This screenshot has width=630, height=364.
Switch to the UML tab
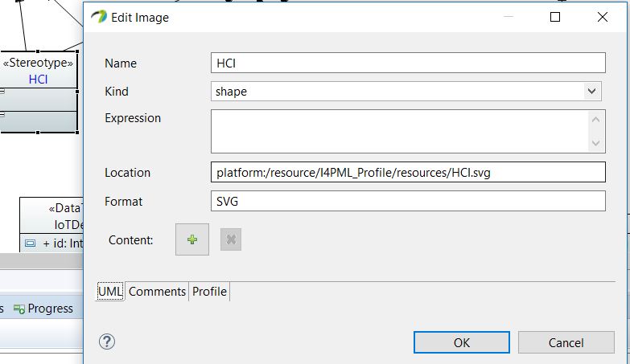coord(110,292)
